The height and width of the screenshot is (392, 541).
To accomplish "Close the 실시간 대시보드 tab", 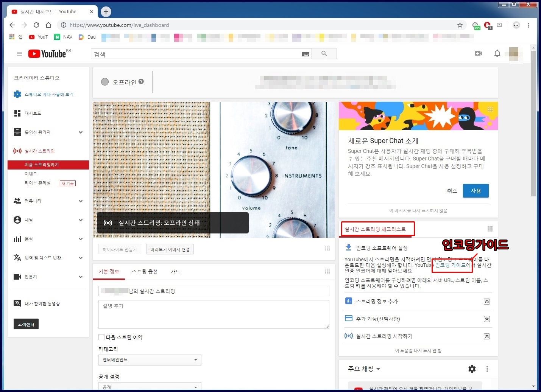I will click(x=91, y=12).
